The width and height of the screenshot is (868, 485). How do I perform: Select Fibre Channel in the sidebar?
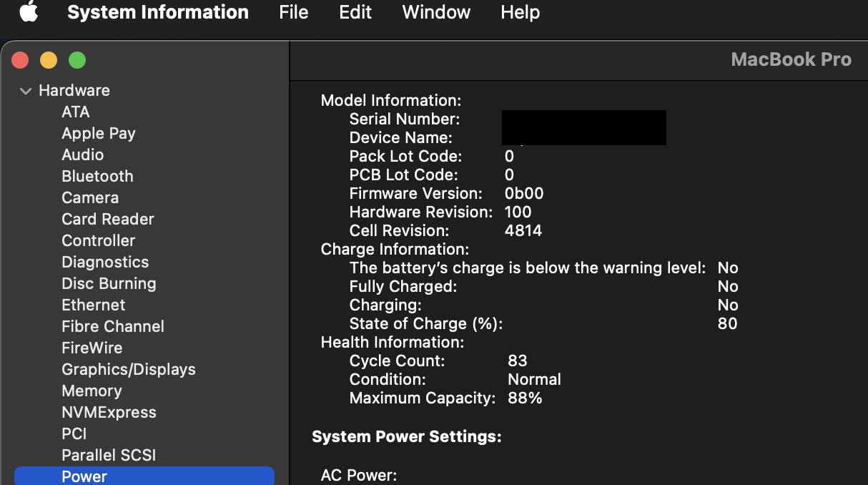point(113,327)
